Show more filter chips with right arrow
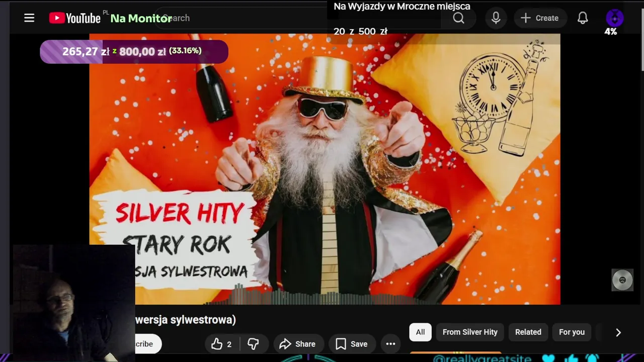 [618, 332]
